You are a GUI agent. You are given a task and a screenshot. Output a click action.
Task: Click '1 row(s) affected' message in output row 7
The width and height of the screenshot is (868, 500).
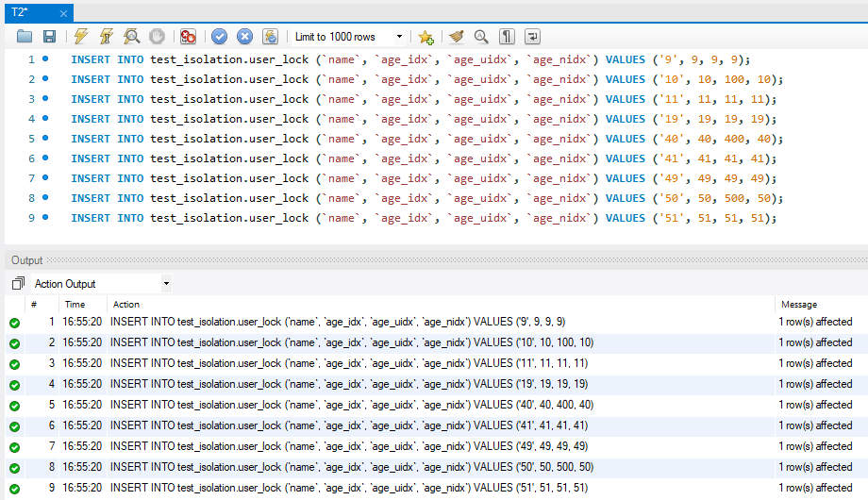(x=815, y=446)
